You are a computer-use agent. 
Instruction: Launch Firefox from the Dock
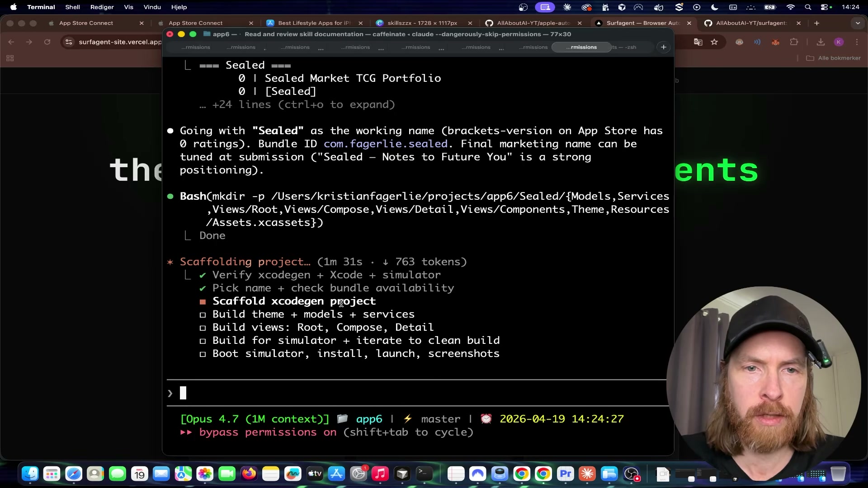(249, 474)
